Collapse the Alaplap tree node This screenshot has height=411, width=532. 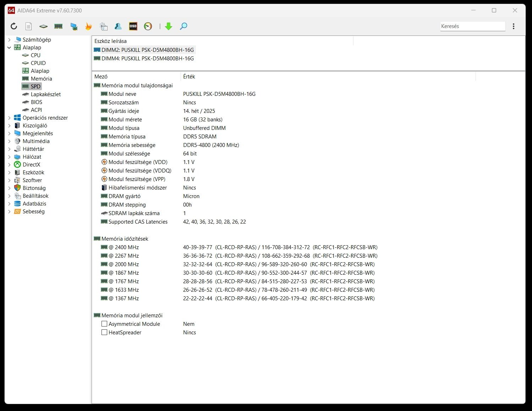(9, 48)
